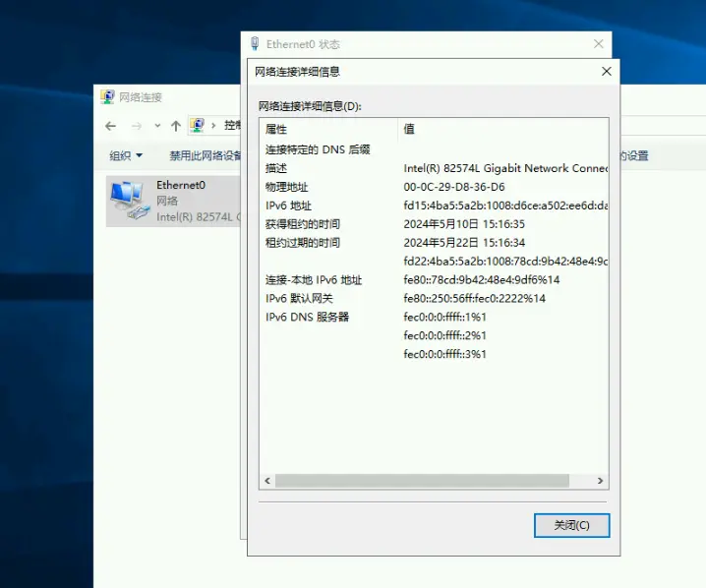Click the back arrow in 网络连接 window
This screenshot has width=706, height=588.
pos(110,126)
